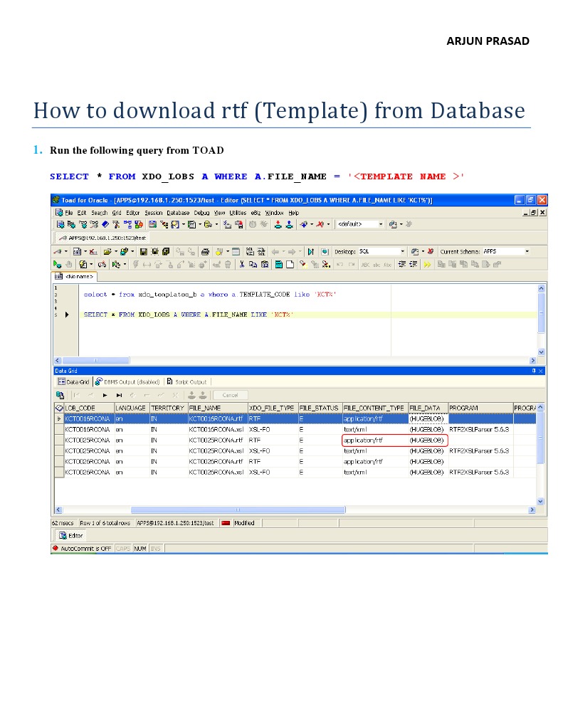Open the File menu
The image size is (563, 728).
click(x=69, y=213)
